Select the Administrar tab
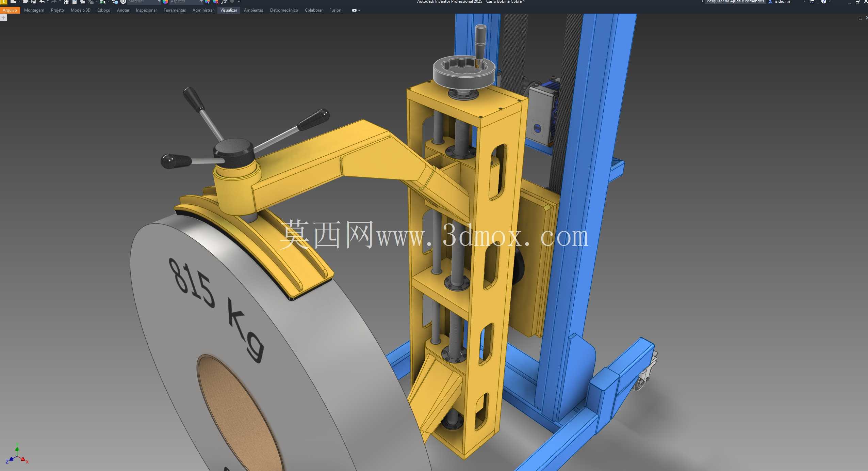Image resolution: width=868 pixels, height=471 pixels. tap(203, 10)
